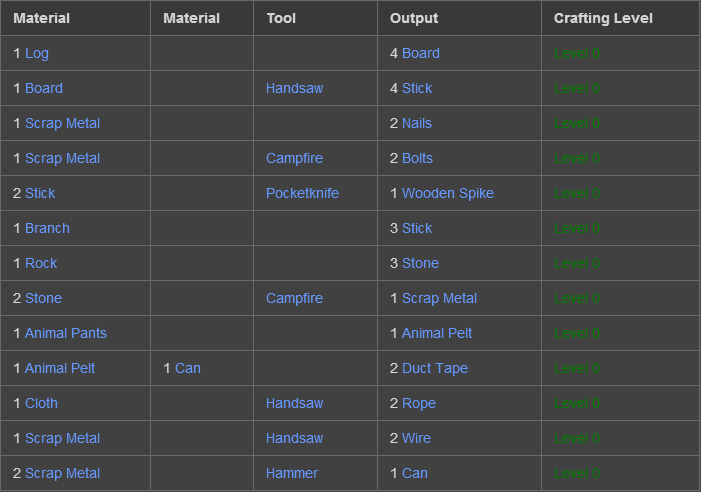This screenshot has height=492, width=701.
Task: Click the Wire output link
Action: pos(416,438)
